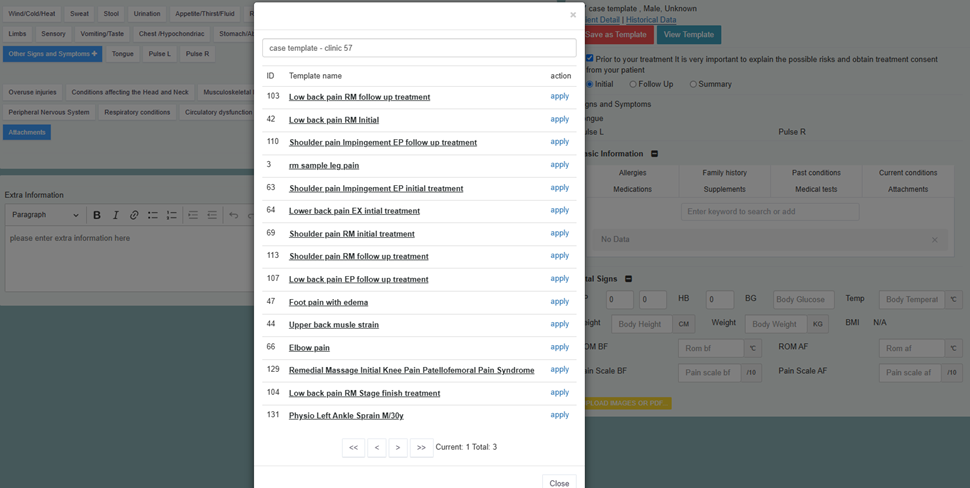Collapse the Vital Signs section
Screen dimensions: 970x488
[628, 279]
